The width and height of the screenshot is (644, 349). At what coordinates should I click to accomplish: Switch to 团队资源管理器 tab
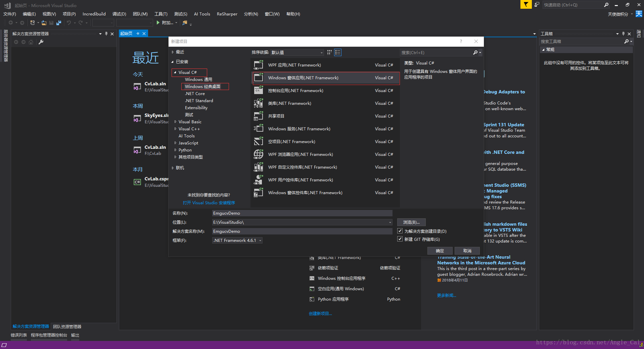pos(67,326)
